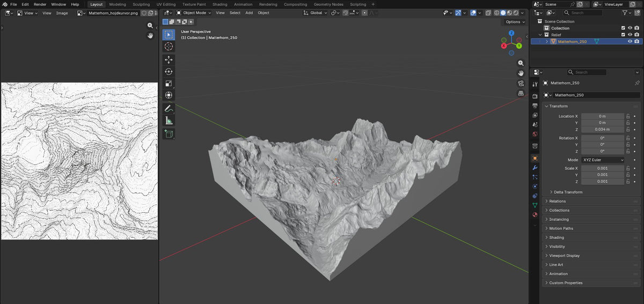Click image editor zoom magnifier icon
The width and height of the screenshot is (644, 304).
coord(150,25)
